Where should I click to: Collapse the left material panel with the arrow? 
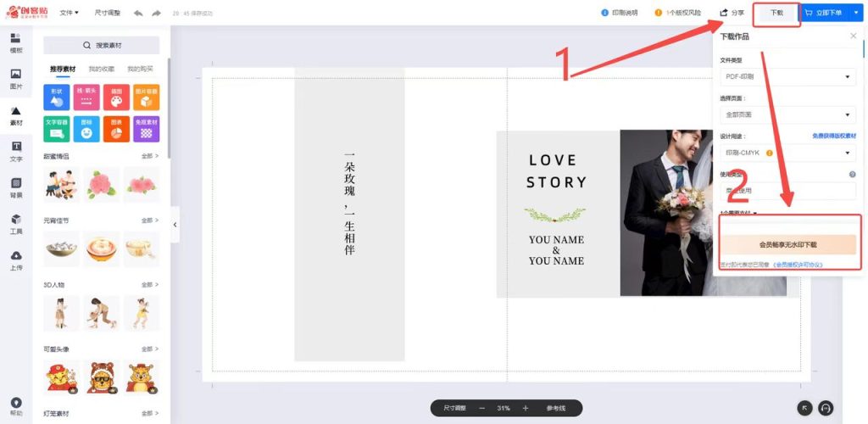click(x=175, y=225)
